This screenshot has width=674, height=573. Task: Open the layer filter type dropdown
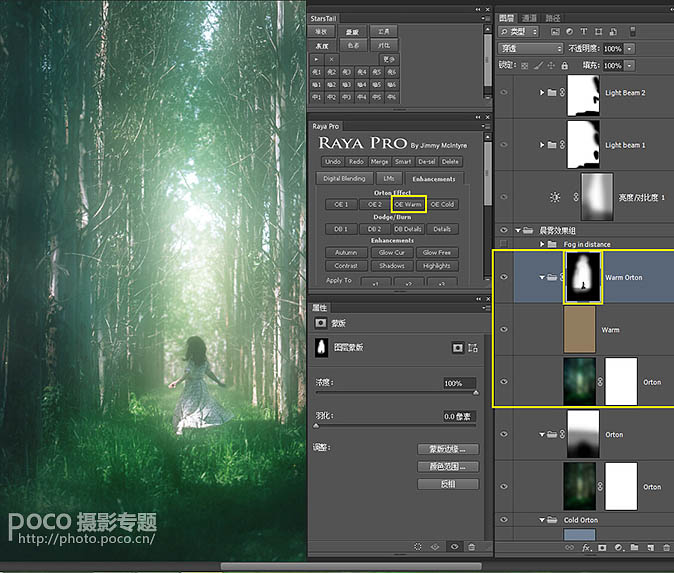pyautogui.click(x=518, y=31)
